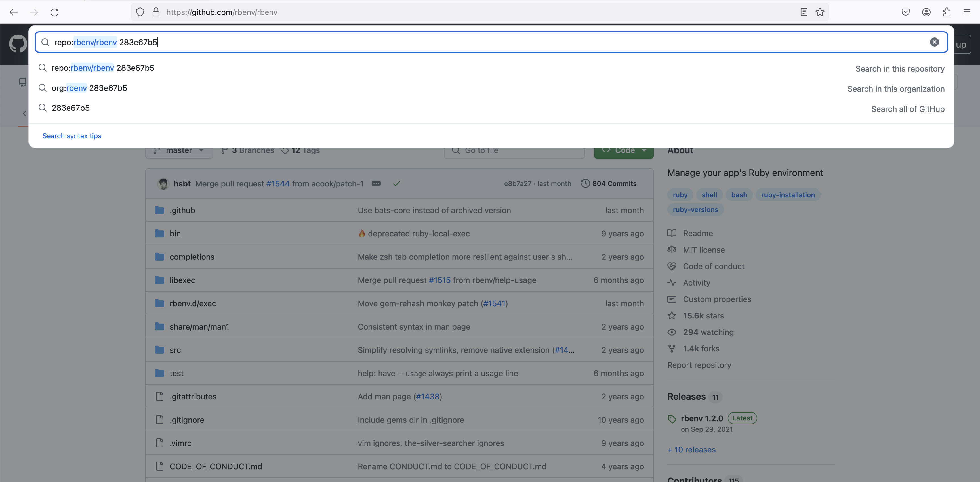Go back with the browser back arrow

14,12
